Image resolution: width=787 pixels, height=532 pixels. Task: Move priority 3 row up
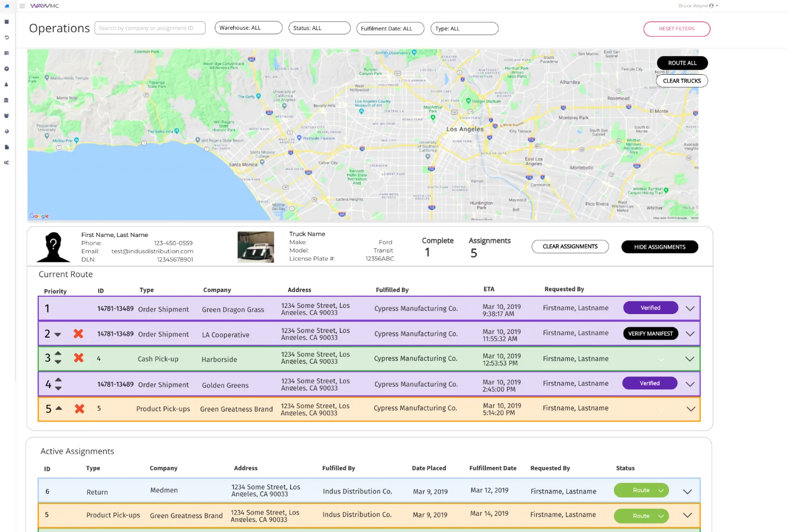[58, 353]
